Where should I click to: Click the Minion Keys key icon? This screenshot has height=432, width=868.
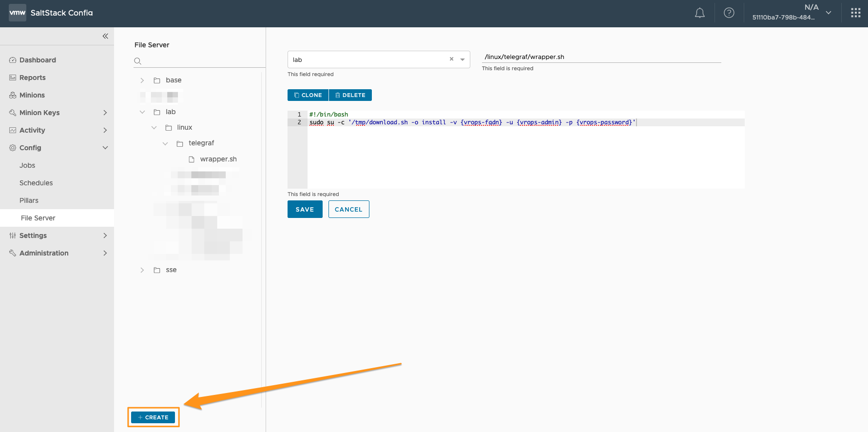(x=13, y=113)
